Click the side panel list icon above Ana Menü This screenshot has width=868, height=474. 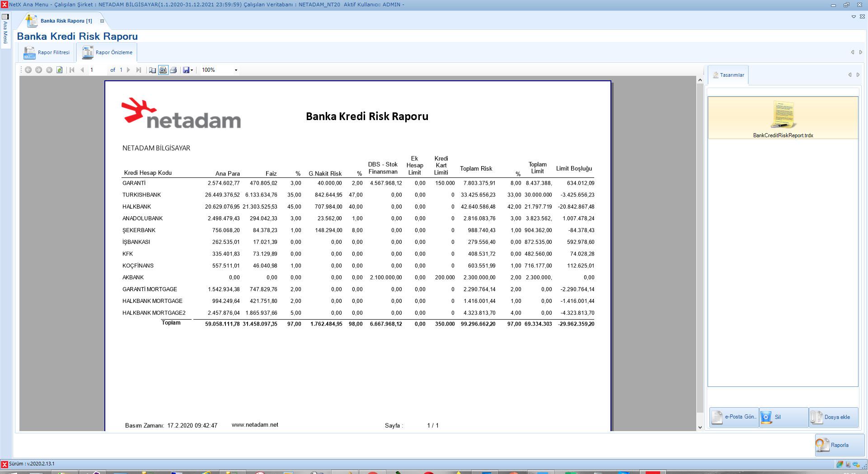5,17
